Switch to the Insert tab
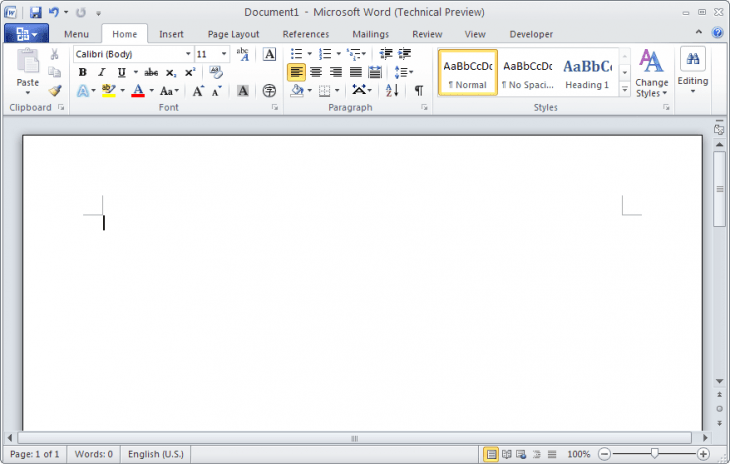The height and width of the screenshot is (464, 730). pyautogui.click(x=171, y=34)
